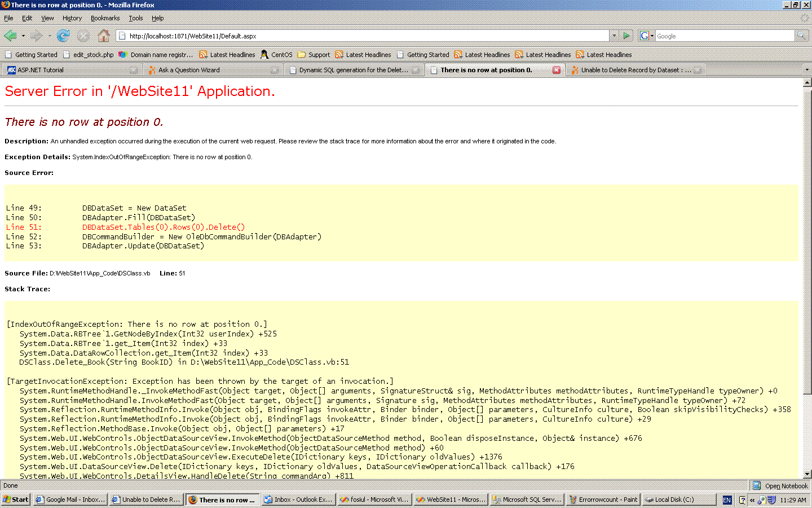Open the Help menu

coord(158,18)
